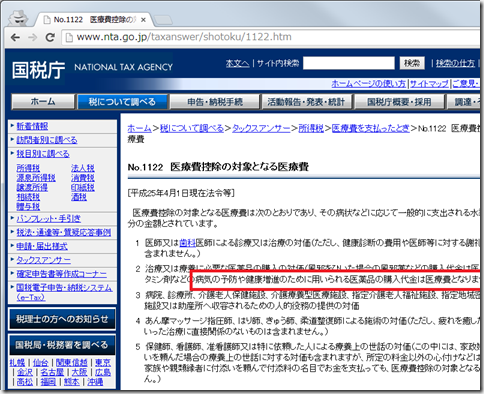Open パンフレット・手引き sidebar link
Image resolution: width=484 pixels, height=394 pixels.
pyautogui.click(x=49, y=219)
